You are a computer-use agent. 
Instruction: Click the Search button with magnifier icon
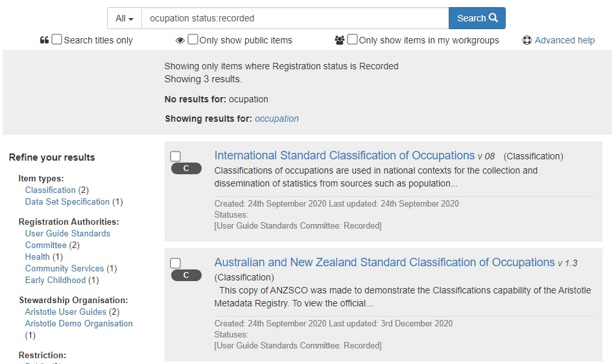click(477, 18)
